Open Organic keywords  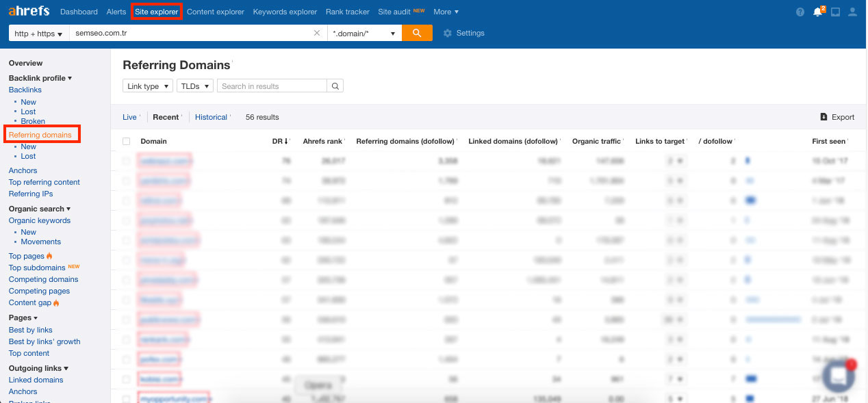[39, 220]
